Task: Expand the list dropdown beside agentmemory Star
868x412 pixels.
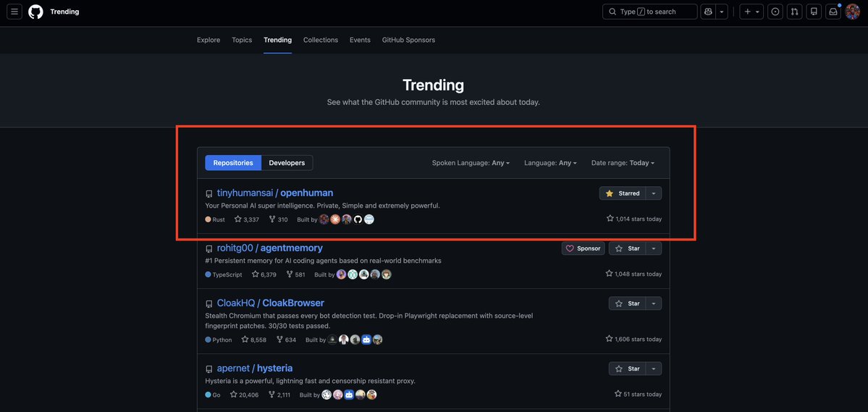Action: coord(654,248)
